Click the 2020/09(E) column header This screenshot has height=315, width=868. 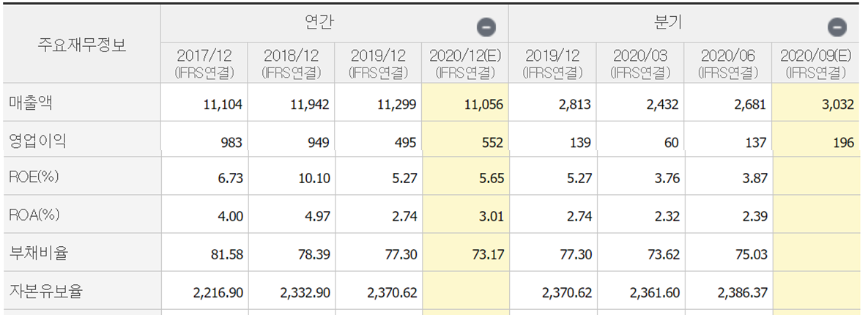point(817,62)
